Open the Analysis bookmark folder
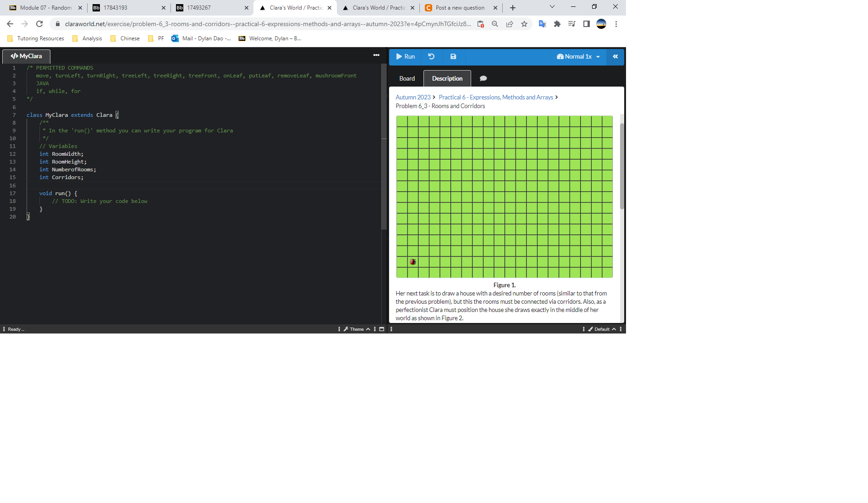 [x=87, y=38]
